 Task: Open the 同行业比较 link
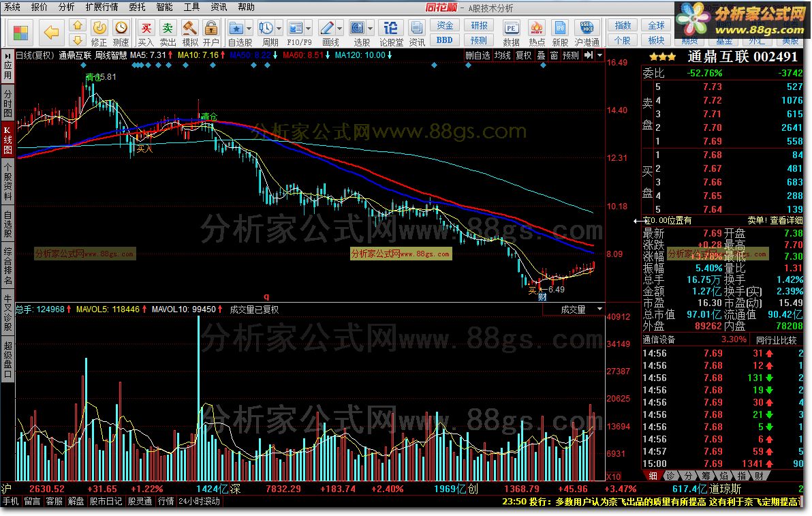pos(777,340)
